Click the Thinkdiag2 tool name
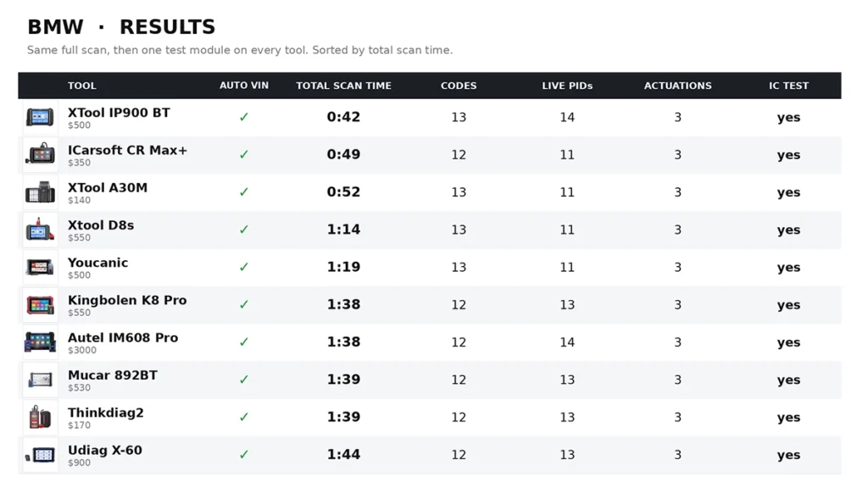Screen dimensions: 868x488 point(106,413)
